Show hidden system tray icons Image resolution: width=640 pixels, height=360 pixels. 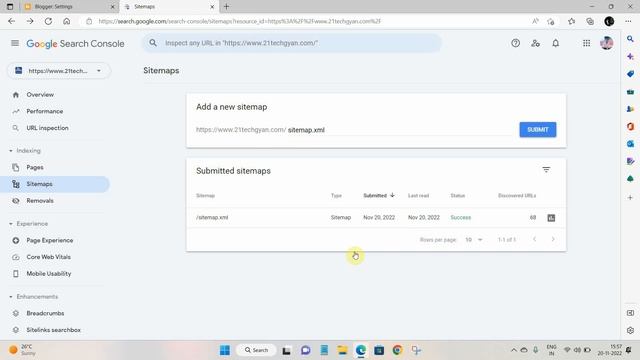click(x=513, y=350)
